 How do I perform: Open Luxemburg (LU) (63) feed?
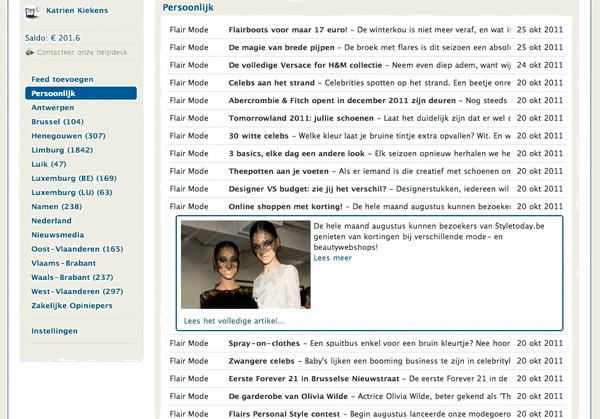point(72,192)
